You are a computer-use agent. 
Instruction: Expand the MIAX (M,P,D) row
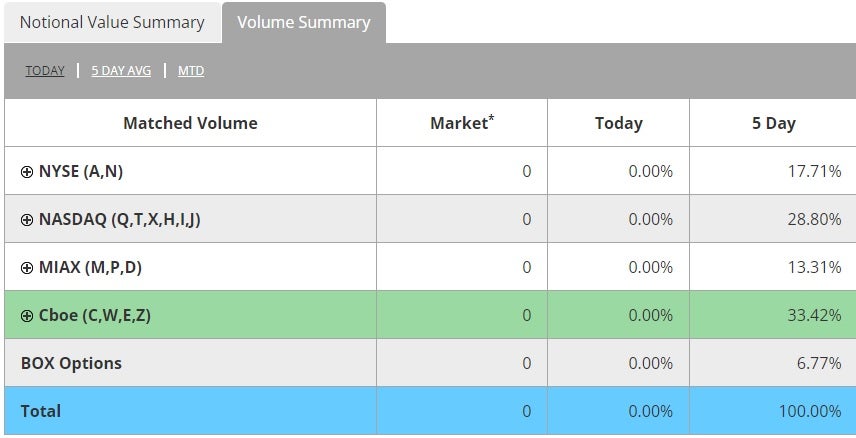pyautogui.click(x=27, y=268)
